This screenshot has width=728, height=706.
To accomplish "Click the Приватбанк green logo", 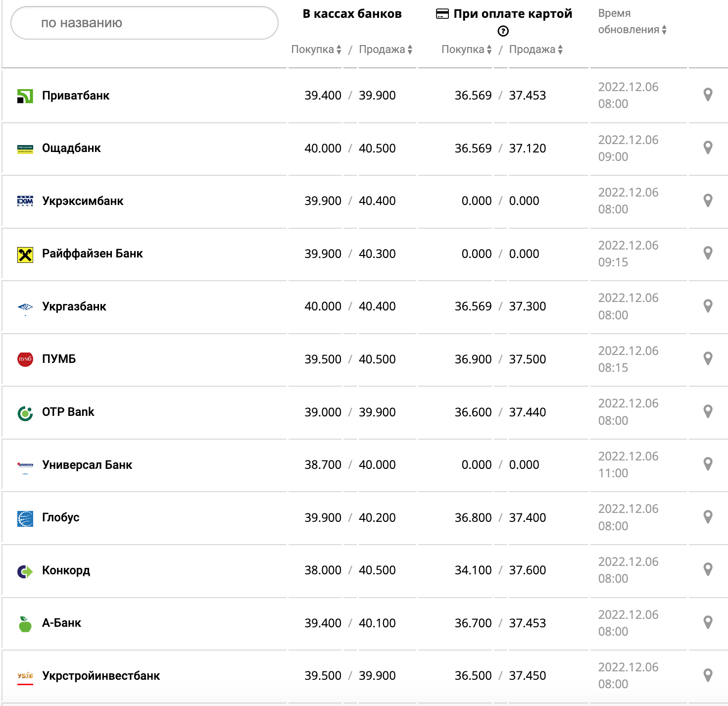I will click(x=25, y=96).
